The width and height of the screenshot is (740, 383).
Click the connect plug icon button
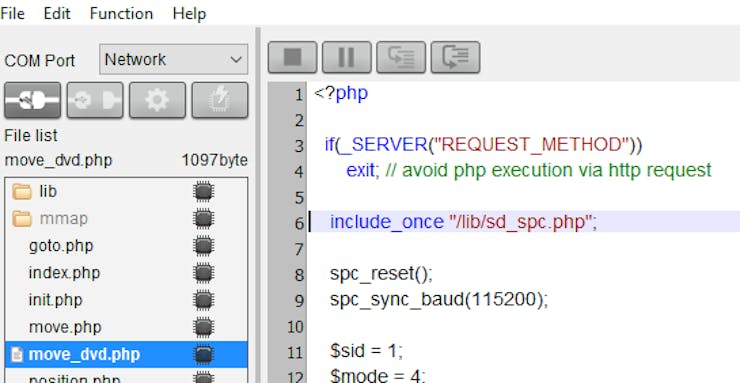pos(33,100)
